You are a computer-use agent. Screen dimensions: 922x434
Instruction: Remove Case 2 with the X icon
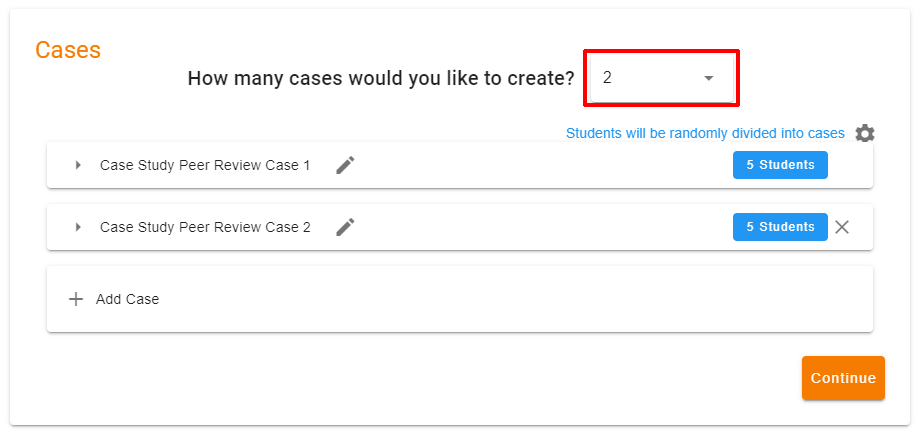[x=842, y=227]
